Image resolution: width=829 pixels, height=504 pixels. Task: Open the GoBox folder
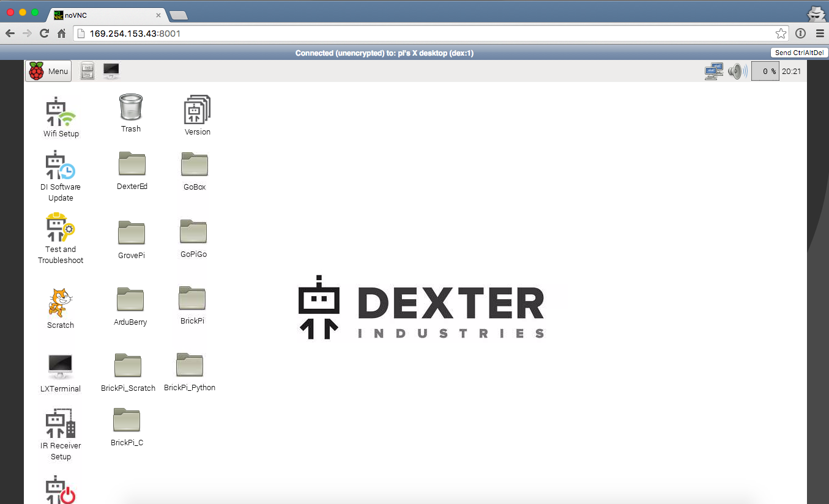[x=195, y=171]
